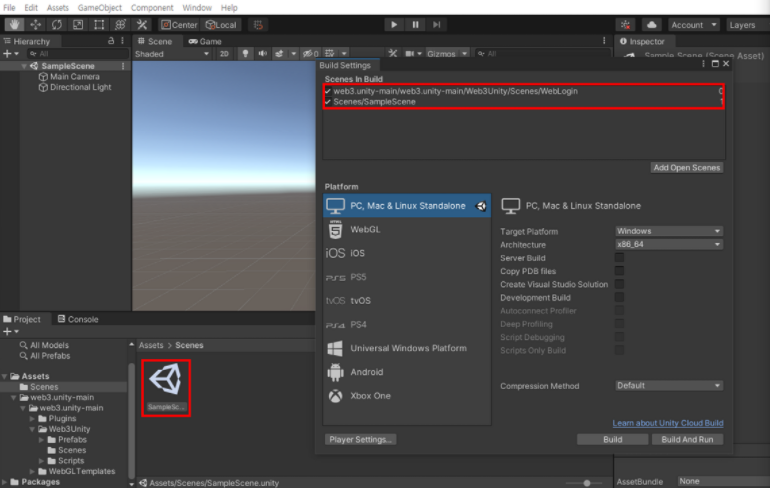Viewport: 770px width, 488px height.
Task: Adjust the Project icon size slider
Action: click(x=586, y=483)
